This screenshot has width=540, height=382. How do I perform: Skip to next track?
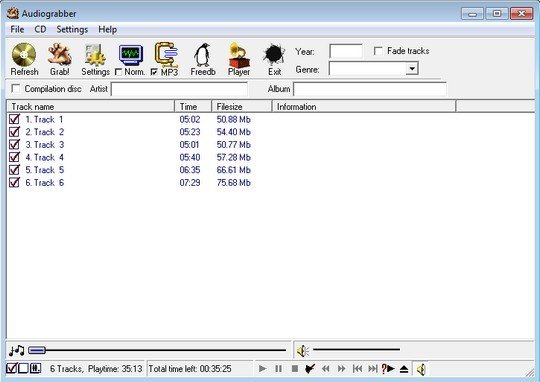click(373, 369)
